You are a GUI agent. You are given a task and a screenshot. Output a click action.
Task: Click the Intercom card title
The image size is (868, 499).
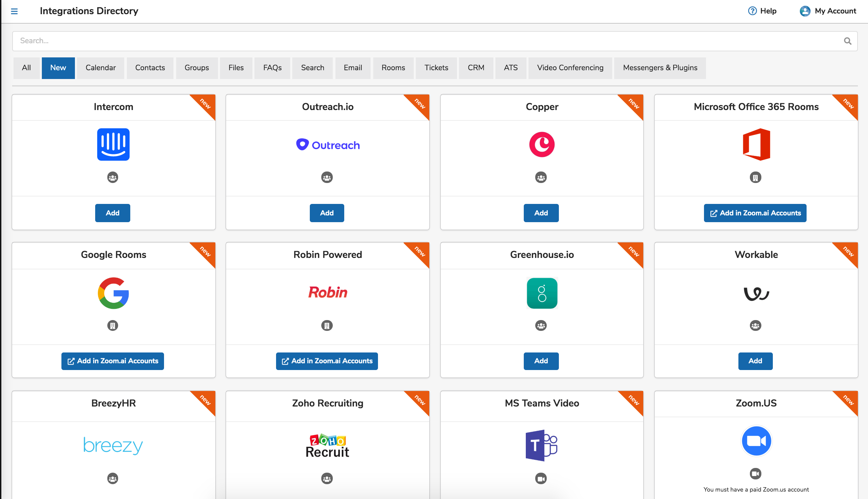[113, 107]
